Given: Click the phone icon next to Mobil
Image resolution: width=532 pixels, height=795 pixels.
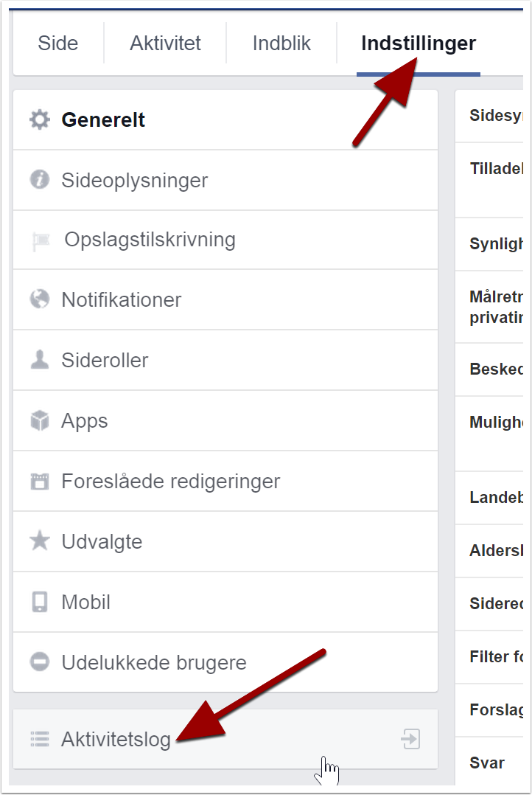Looking at the screenshot, I should pos(40,602).
